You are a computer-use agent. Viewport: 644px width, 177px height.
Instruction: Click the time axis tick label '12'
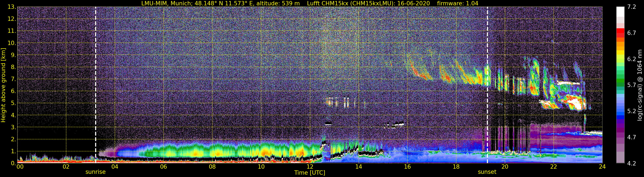click(x=310, y=167)
